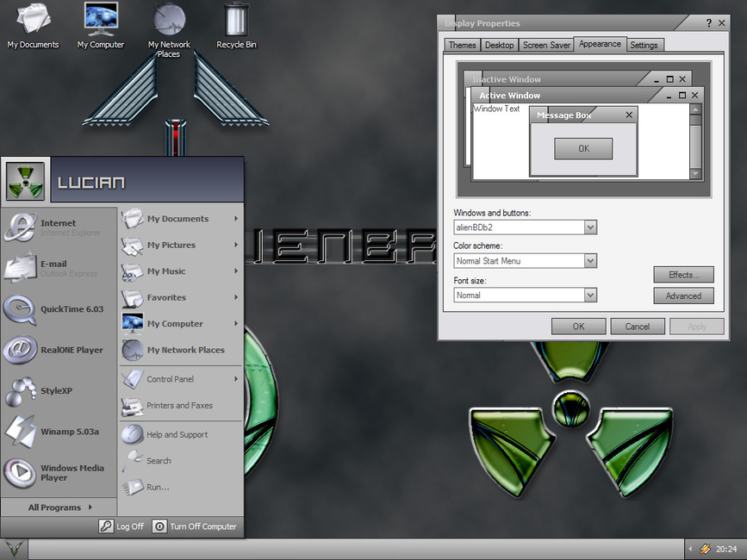747x560 pixels.
Task: Click the preview window scrollbar
Action: coord(695,141)
